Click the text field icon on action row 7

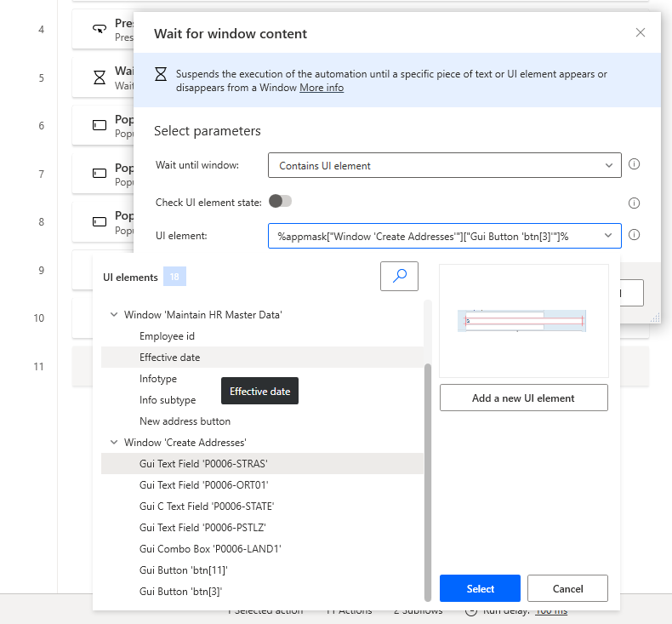[x=100, y=174]
